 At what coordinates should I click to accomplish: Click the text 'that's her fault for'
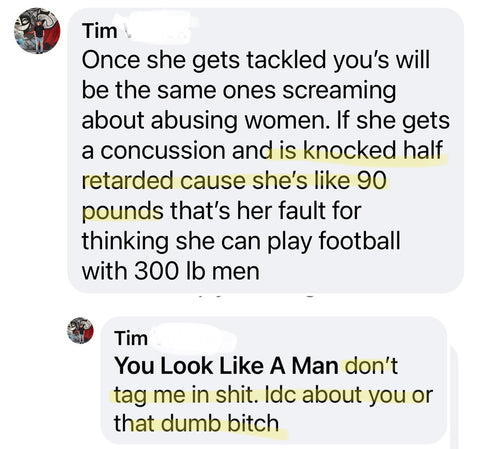[266, 211]
